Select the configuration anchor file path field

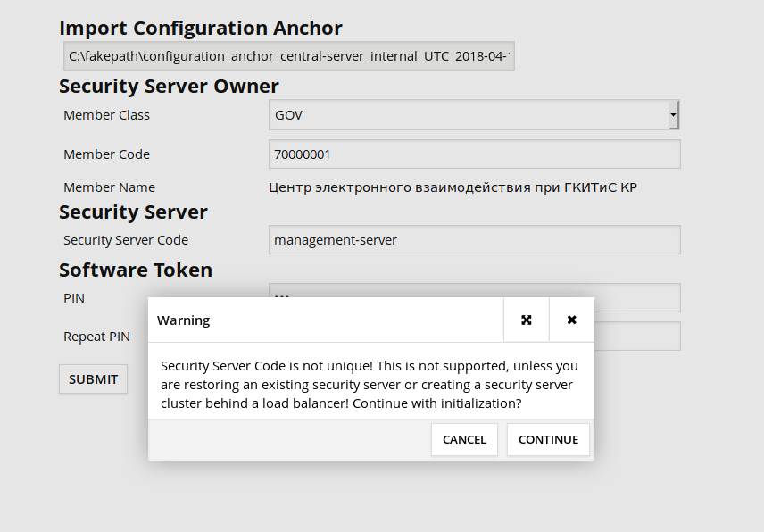[x=289, y=56]
